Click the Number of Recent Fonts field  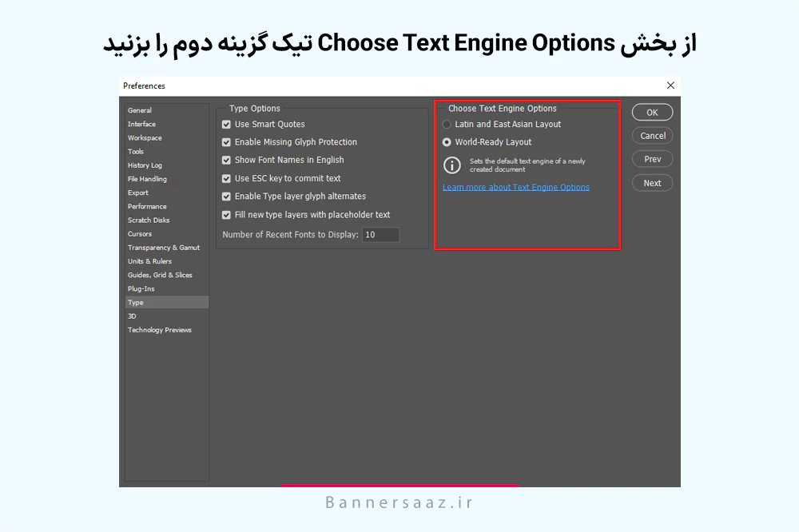coord(380,235)
